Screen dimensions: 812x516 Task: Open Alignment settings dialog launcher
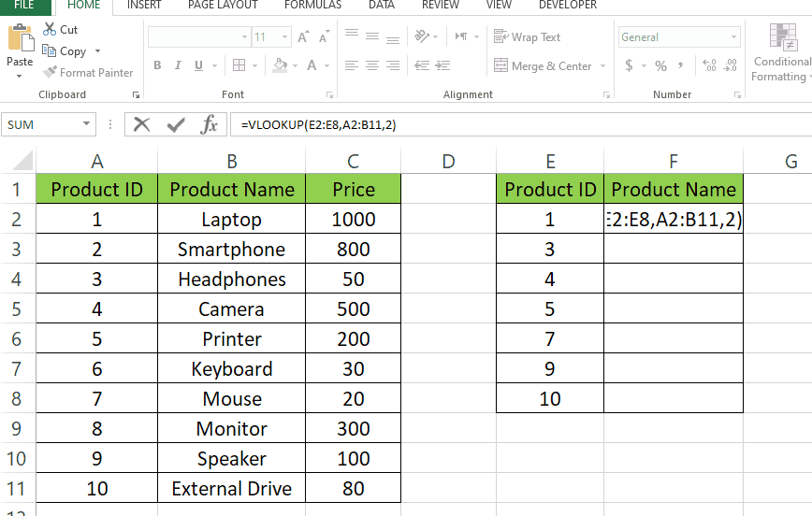click(x=606, y=94)
